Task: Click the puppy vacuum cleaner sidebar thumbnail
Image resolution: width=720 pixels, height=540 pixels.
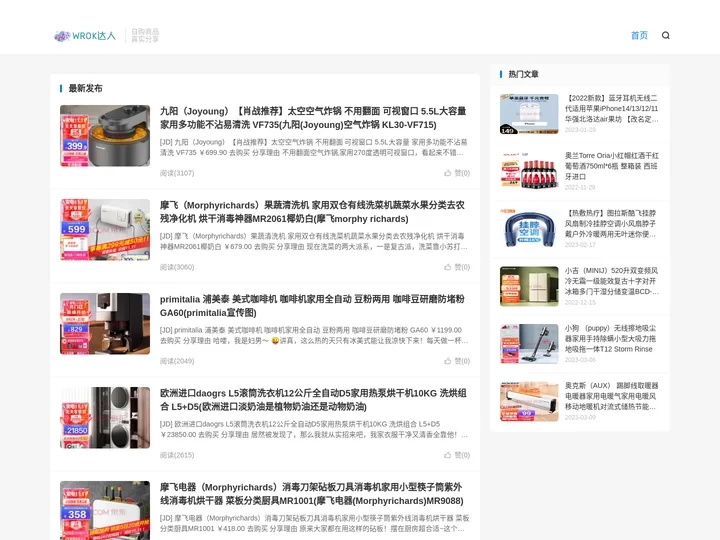Action: point(529,344)
